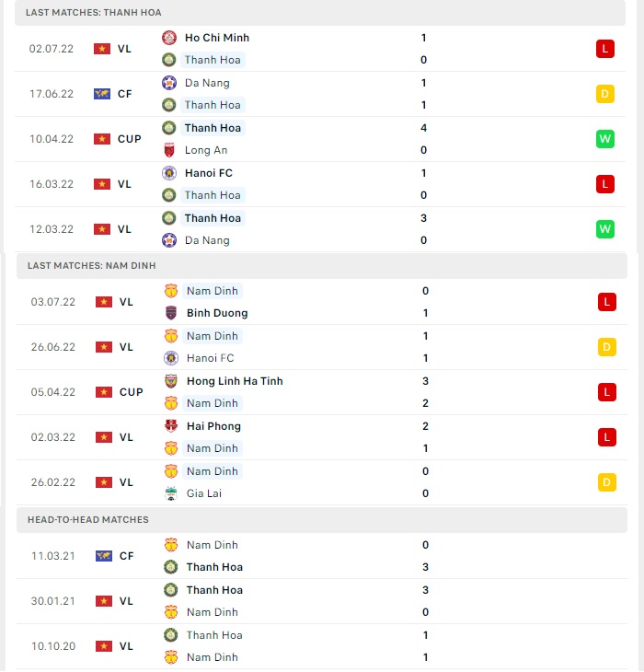Click the Binh Duong team badge
The width and height of the screenshot is (644, 672).
pyautogui.click(x=171, y=313)
